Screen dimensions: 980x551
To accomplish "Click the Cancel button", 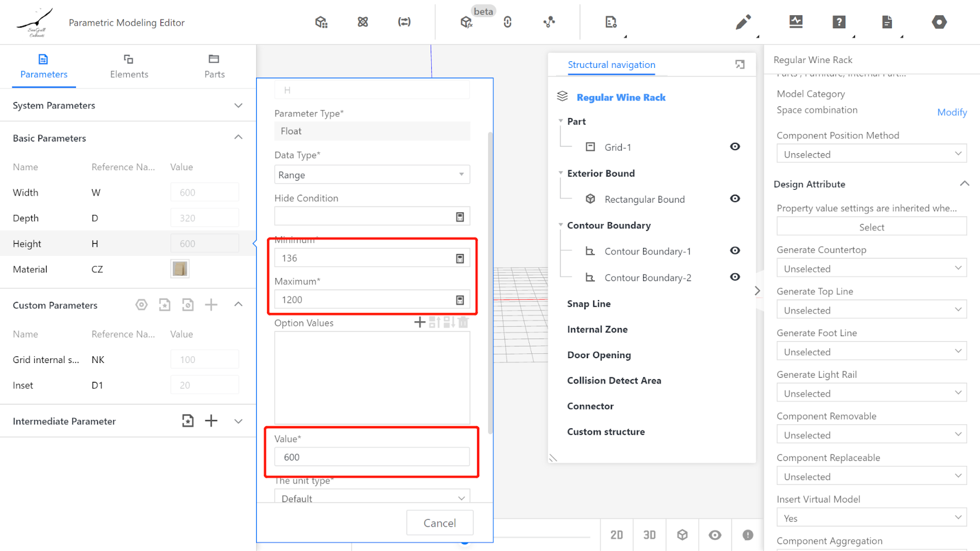I will pos(440,523).
